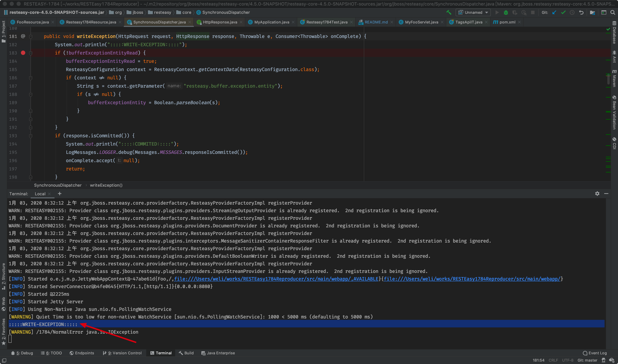The width and height of the screenshot is (618, 364).
Task: Start debugging with the green bug icon
Action: pos(506,12)
